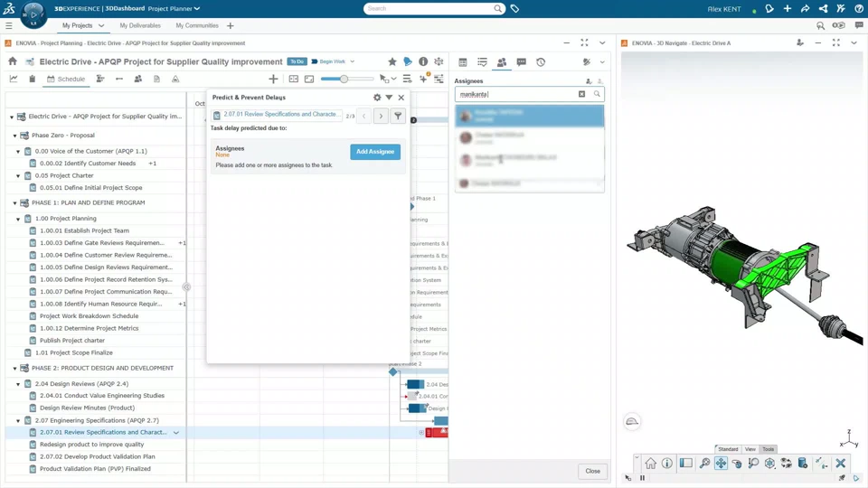Screen dimensions: 868x488
Task: Open the 3DEXPERIENCE compass
Action: point(33,15)
